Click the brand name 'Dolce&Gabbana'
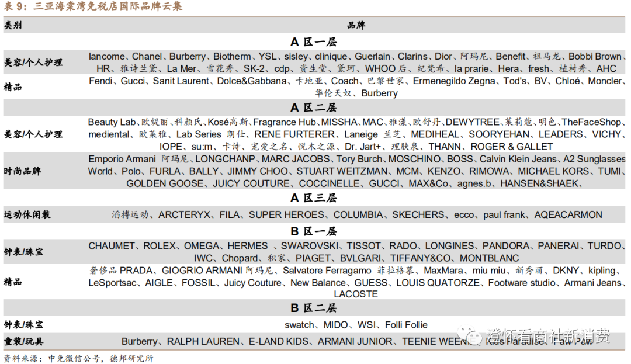 252,81
